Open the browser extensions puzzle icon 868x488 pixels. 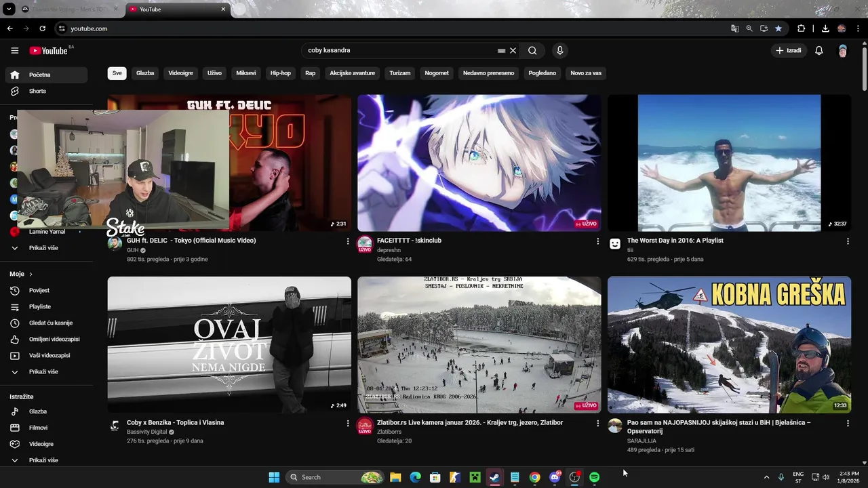(x=802, y=28)
